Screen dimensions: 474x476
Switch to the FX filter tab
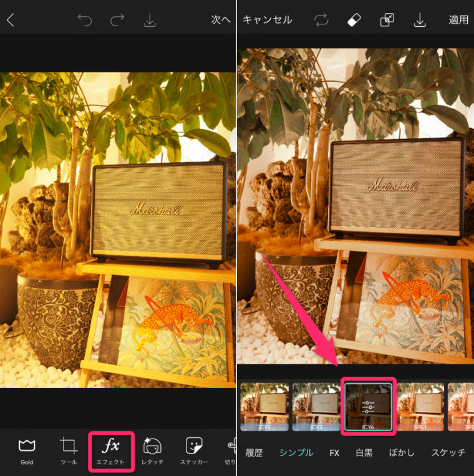(334, 453)
